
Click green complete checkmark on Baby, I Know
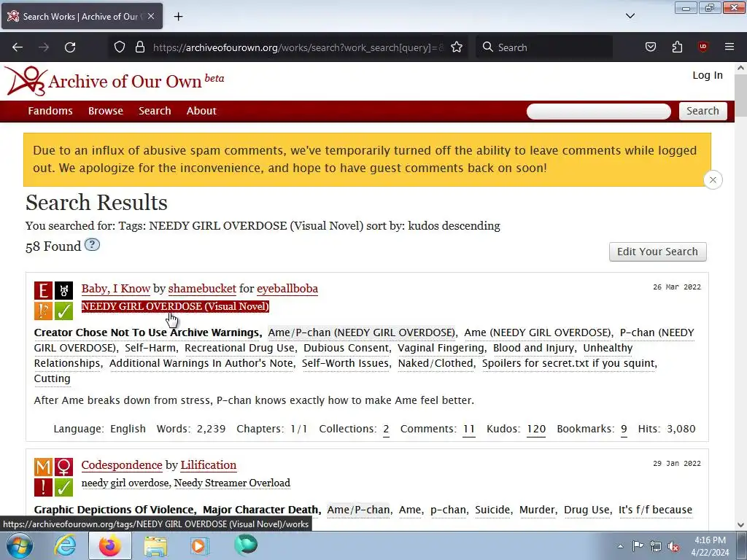pos(64,311)
